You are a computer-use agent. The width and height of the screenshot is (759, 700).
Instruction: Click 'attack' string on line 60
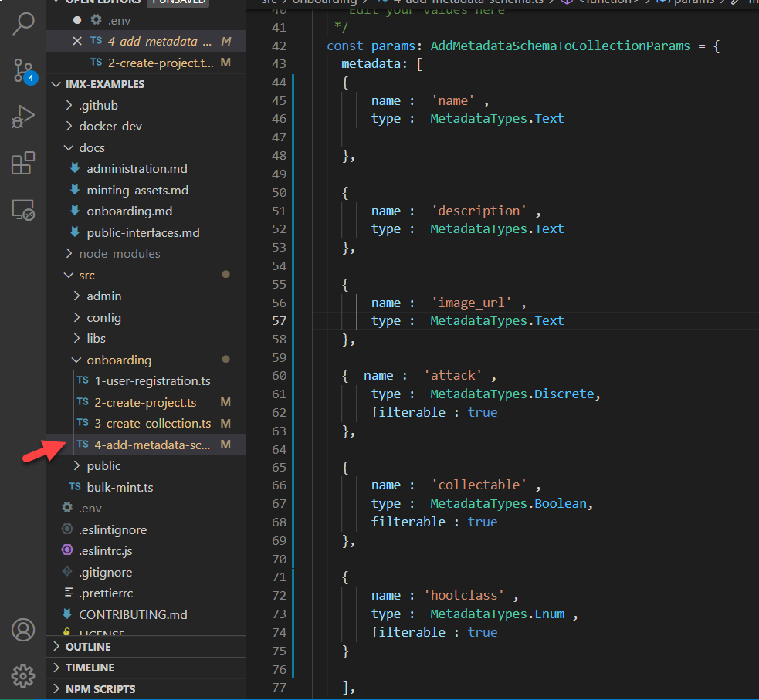coord(452,375)
